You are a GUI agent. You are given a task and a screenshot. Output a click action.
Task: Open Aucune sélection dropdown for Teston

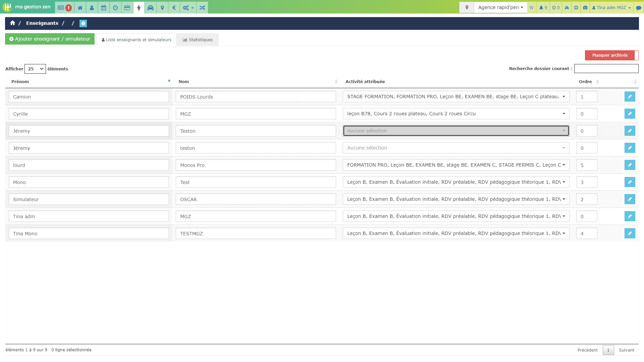coord(456,131)
